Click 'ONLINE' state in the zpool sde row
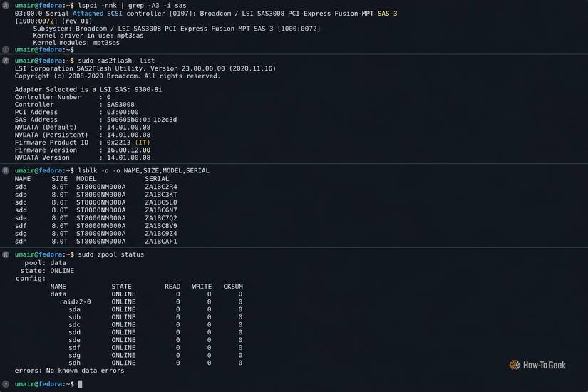The width and height of the screenshot is (588, 392). tap(123, 340)
